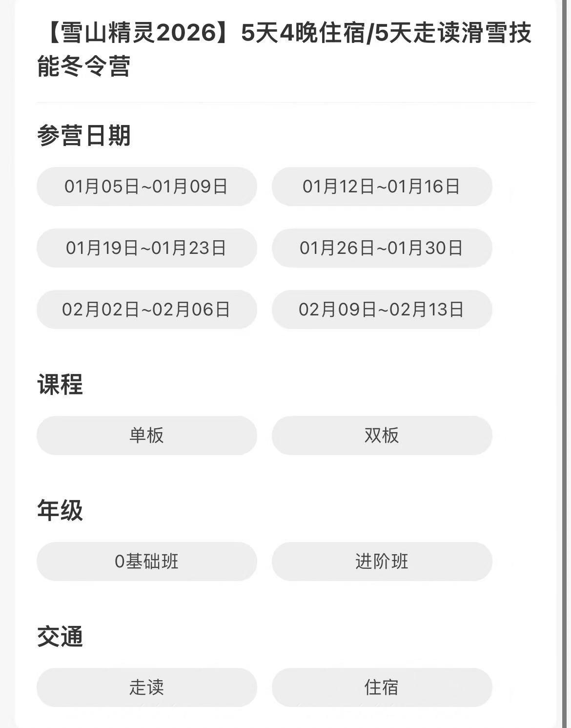Click the 参营日期 section heading
Screen dimensions: 571x728
(84, 135)
